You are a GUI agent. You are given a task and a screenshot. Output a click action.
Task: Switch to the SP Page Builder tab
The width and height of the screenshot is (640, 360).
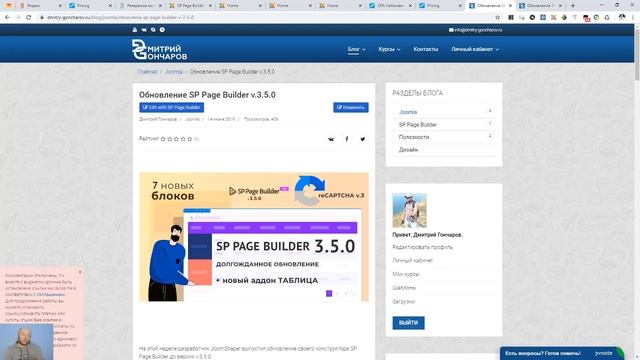191,6
